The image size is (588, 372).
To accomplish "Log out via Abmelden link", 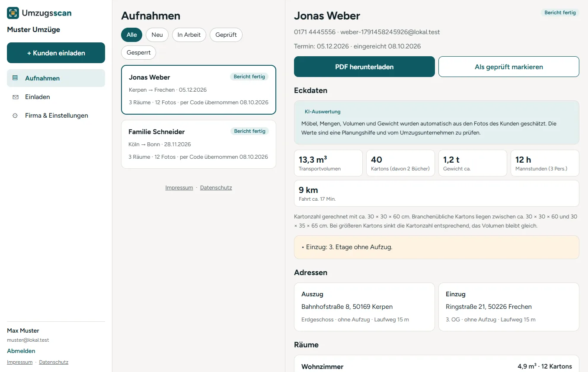I will tap(21, 351).
